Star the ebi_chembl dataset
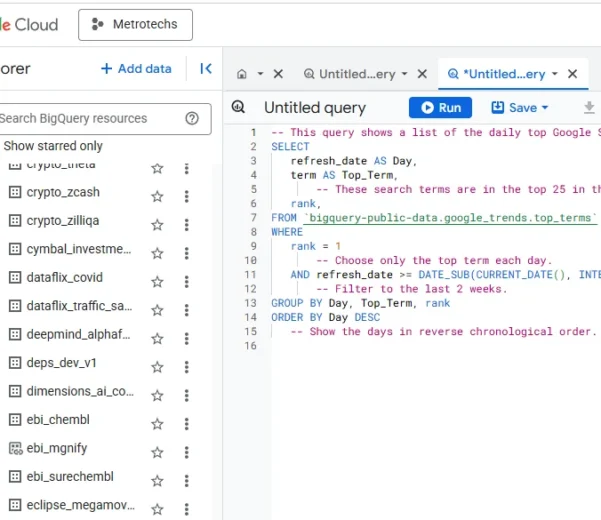The image size is (601, 520). [x=157, y=424]
